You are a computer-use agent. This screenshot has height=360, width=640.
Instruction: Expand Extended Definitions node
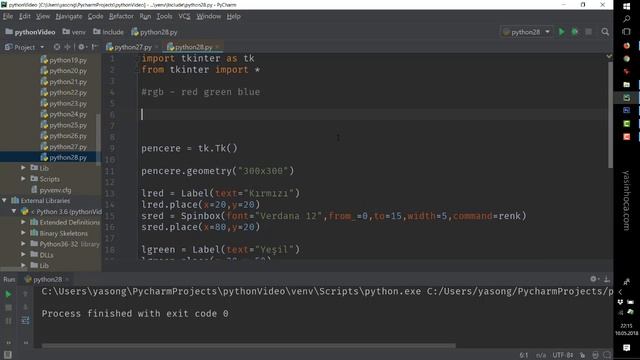click(23, 222)
